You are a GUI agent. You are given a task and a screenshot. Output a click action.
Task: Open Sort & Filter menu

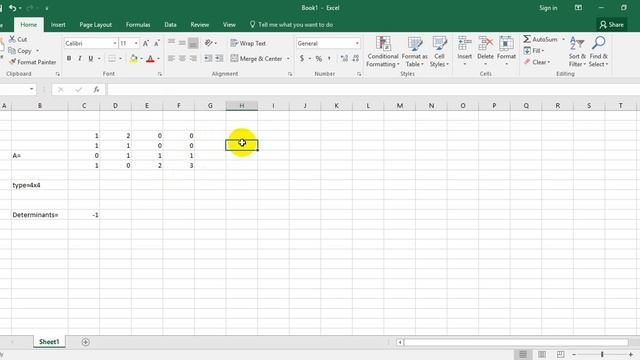pos(577,52)
